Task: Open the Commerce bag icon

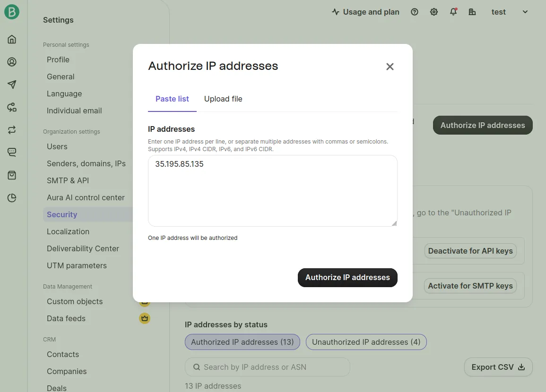Action: coord(12,175)
